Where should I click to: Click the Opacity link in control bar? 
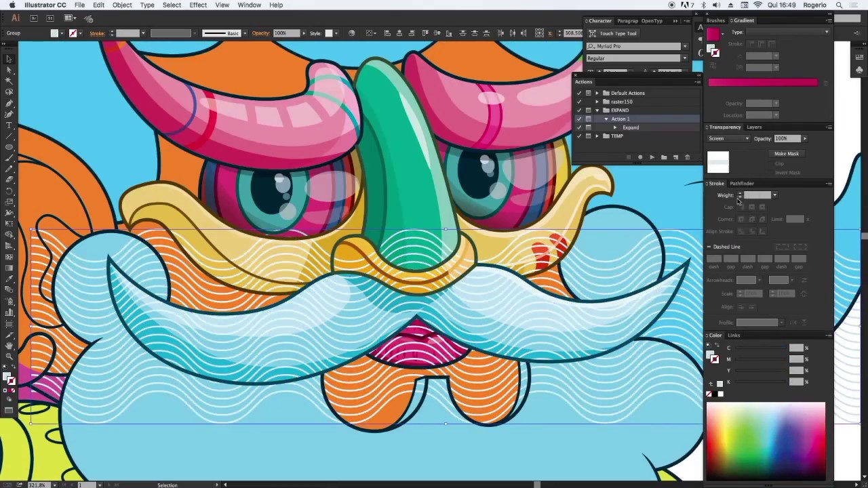(x=260, y=33)
